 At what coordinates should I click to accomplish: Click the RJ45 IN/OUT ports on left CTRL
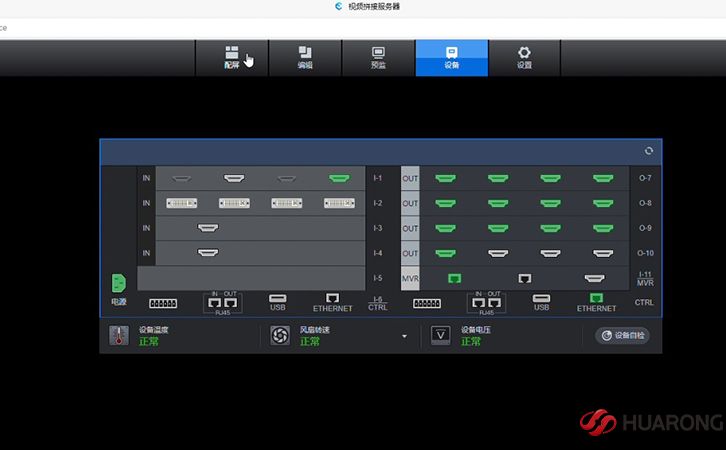(x=222, y=301)
